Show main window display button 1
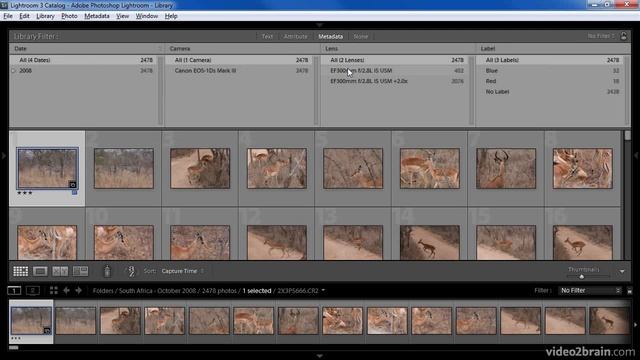 coord(14,291)
